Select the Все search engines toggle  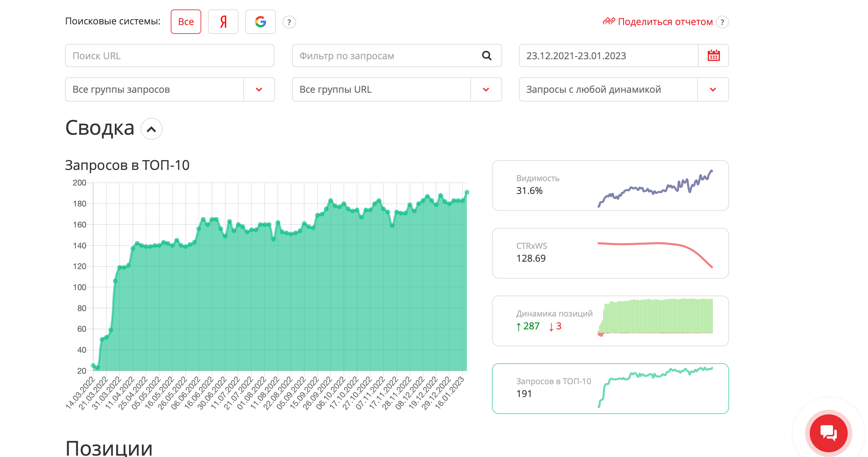coord(186,22)
